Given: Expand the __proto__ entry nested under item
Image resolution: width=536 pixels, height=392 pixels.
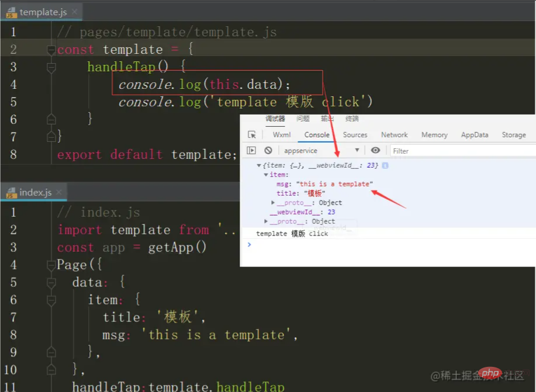Looking at the screenshot, I should click(x=273, y=203).
